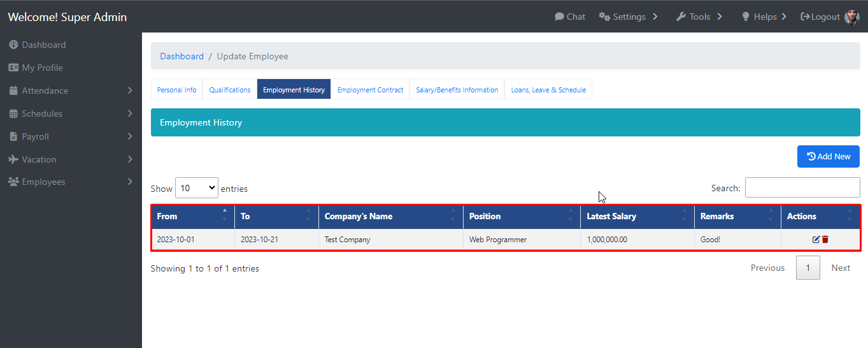Click the Payroll document icon
This screenshot has height=348, width=868.
[x=13, y=136]
